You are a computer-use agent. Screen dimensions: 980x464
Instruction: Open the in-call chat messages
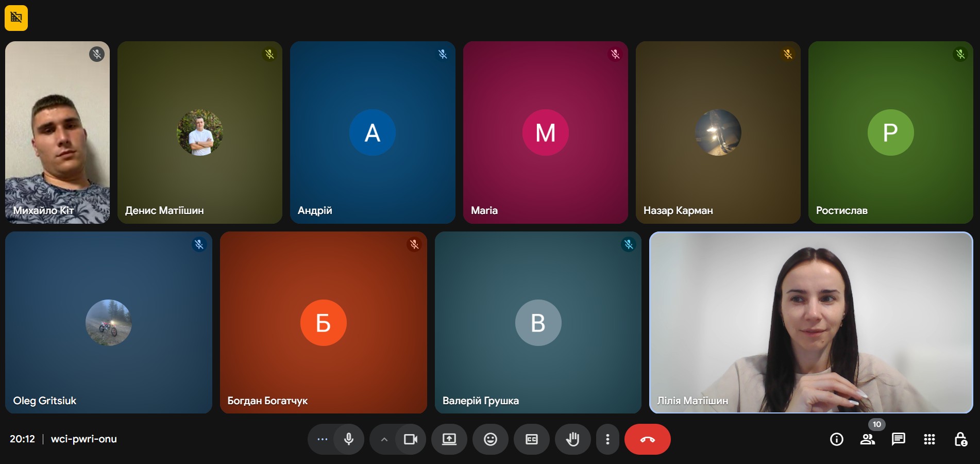(899, 439)
